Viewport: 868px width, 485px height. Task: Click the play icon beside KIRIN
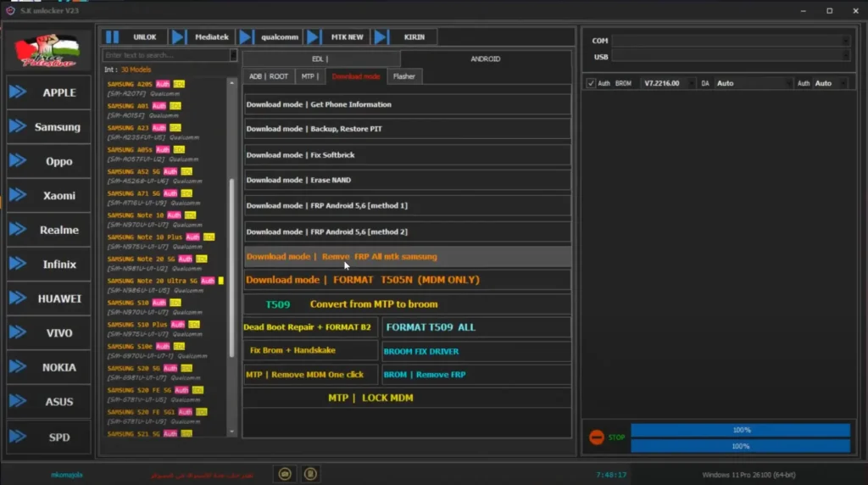pyautogui.click(x=381, y=37)
